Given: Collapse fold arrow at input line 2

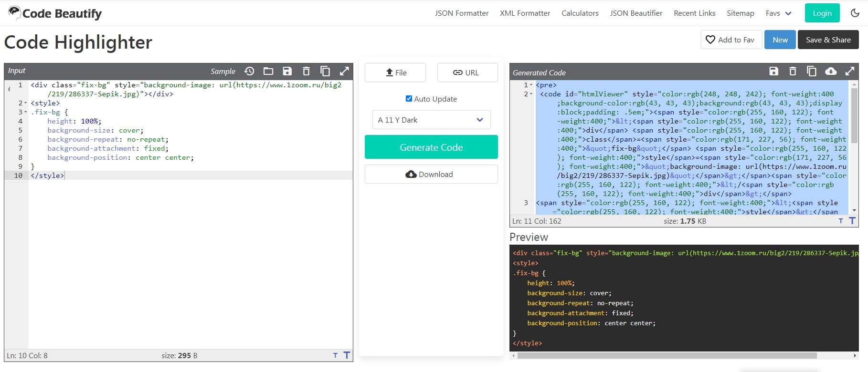Looking at the screenshot, I should click(x=26, y=103).
